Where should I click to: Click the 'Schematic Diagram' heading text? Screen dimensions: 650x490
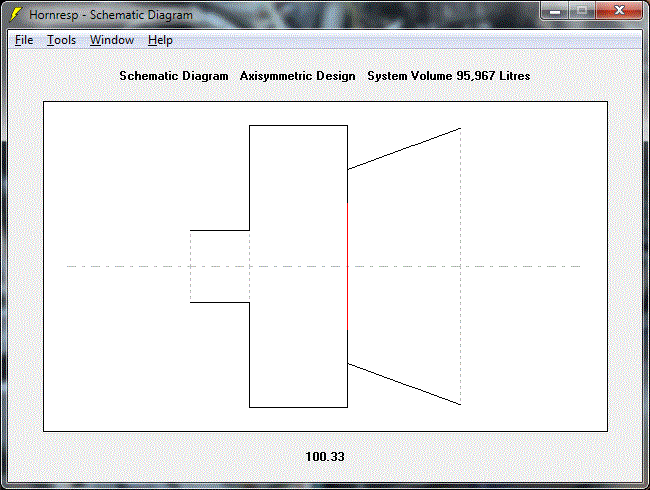coord(174,76)
